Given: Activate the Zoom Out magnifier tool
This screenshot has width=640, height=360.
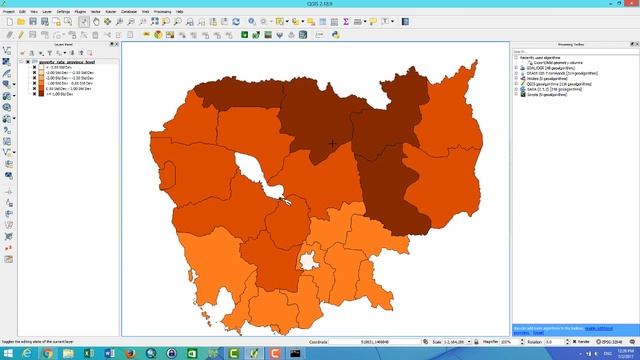Looking at the screenshot, I should tap(131, 22).
